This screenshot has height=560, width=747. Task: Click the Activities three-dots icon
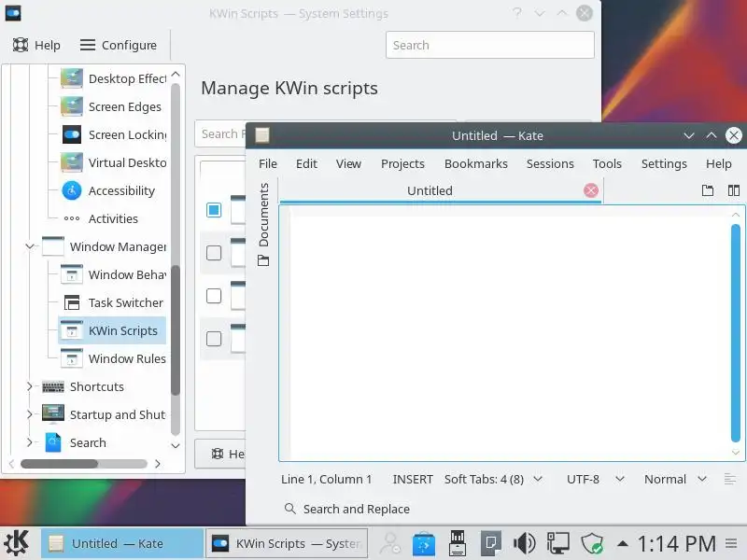point(72,218)
